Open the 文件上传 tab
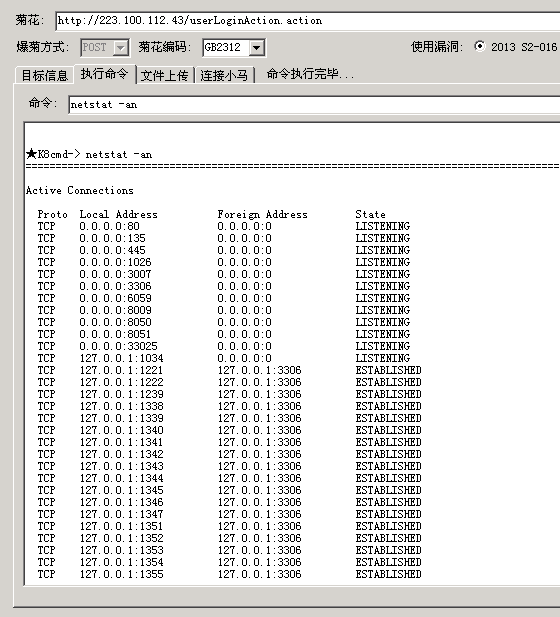 (164, 75)
